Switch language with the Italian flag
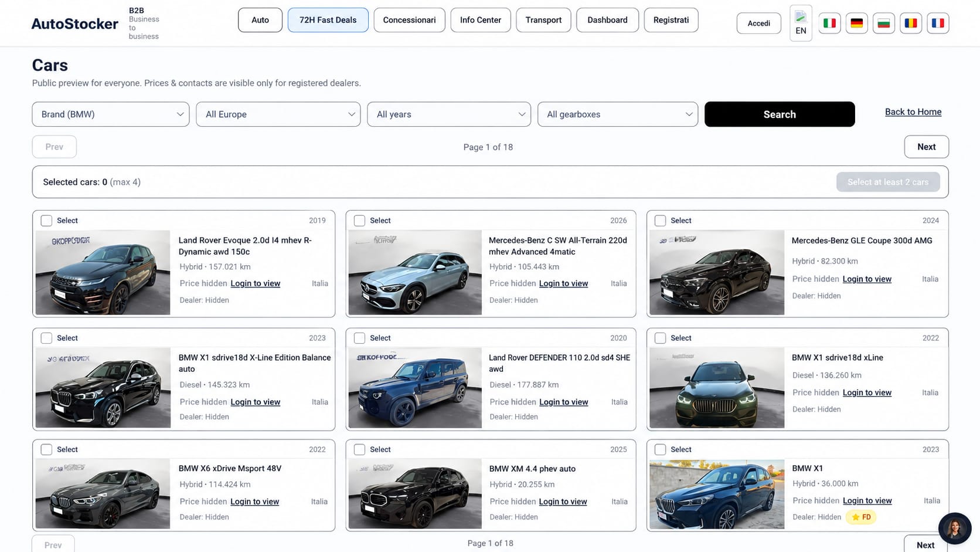Screen dimensions: 980x552 click(x=829, y=23)
